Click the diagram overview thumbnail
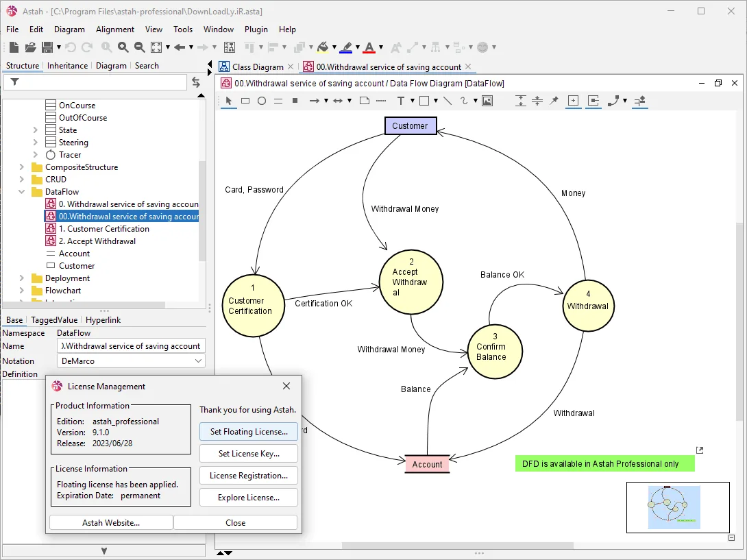Image resolution: width=747 pixels, height=560 pixels. point(678,508)
